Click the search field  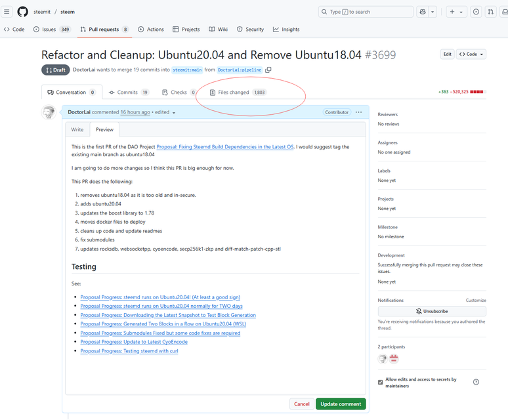point(366,12)
